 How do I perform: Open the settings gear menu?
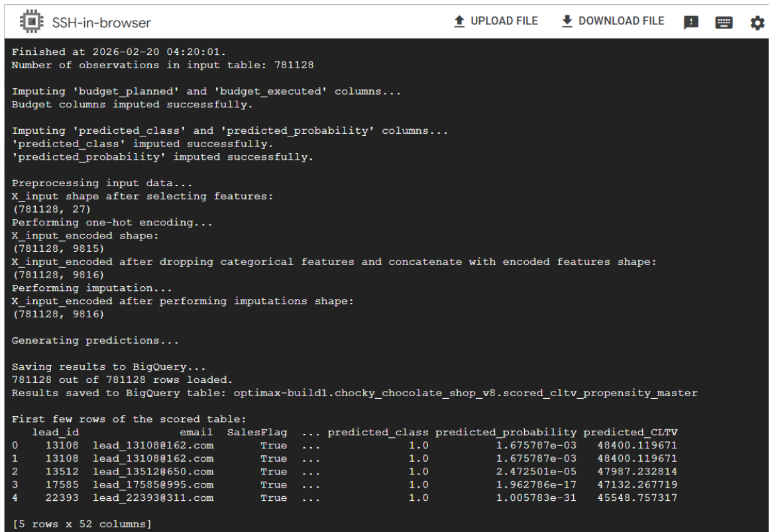point(757,23)
